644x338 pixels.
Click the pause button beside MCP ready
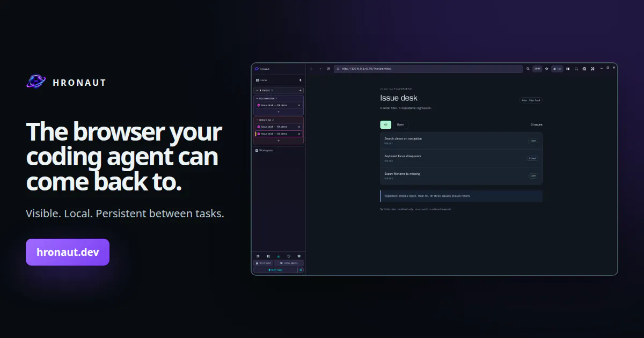coord(301,270)
